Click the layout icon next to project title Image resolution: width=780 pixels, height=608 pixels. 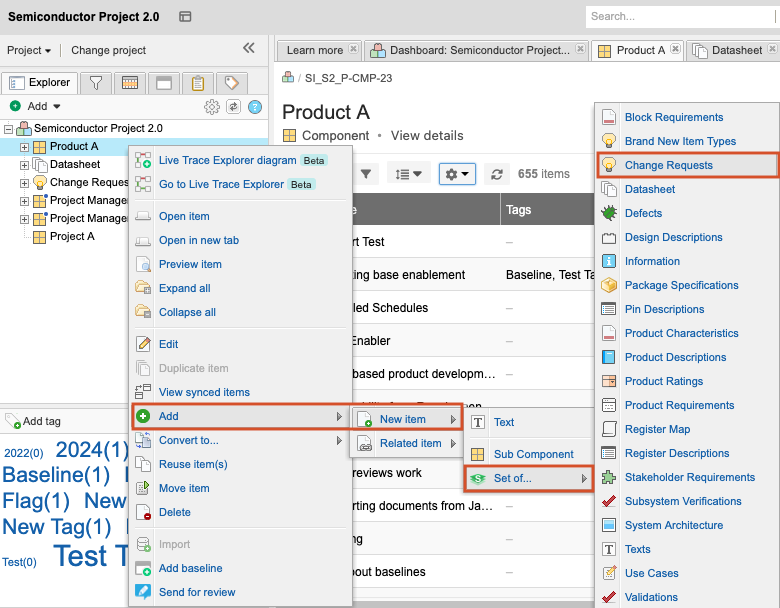pos(185,17)
